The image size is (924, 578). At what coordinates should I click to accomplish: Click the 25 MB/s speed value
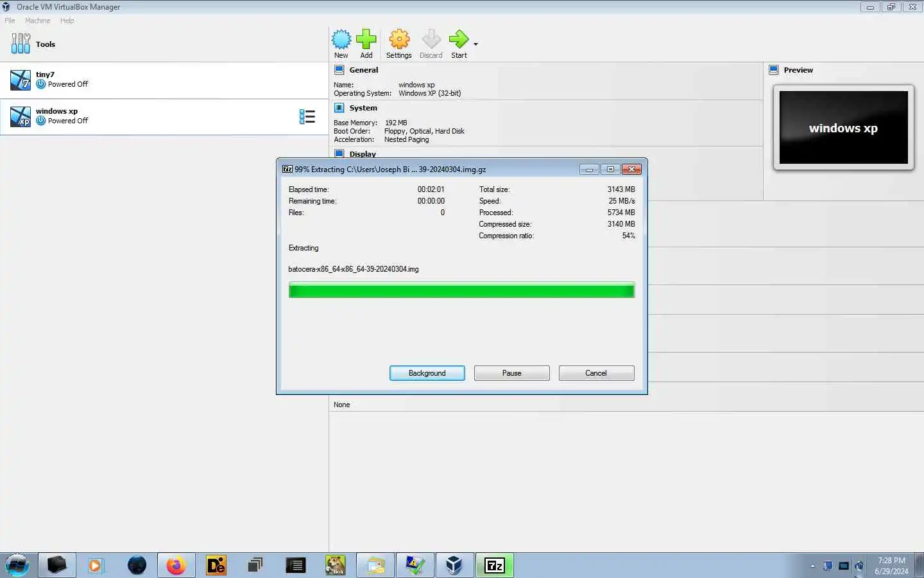pos(622,201)
